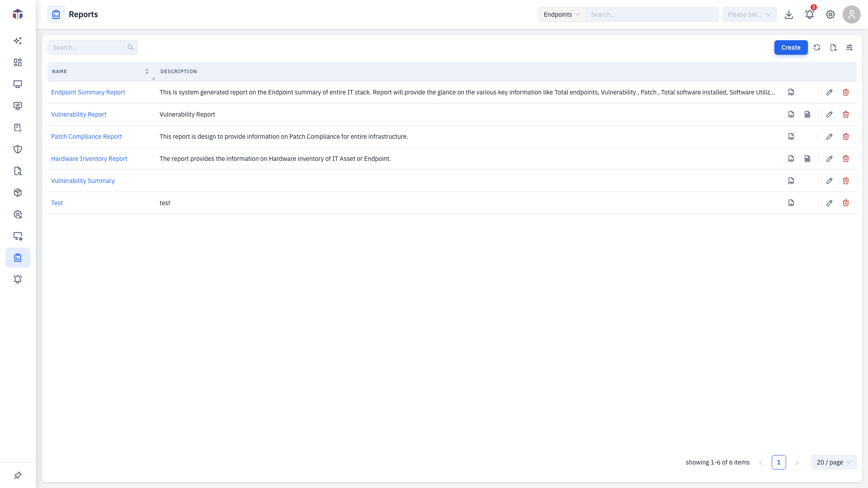Edit the Hardware Inventory Report
Screen dimensions: 868x488
830,159
